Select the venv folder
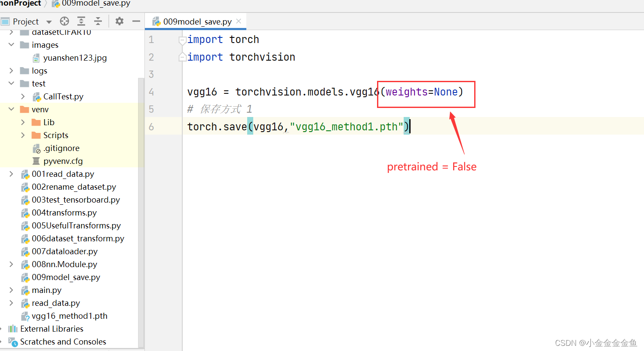Screen dimensions: 644x351 click(x=40, y=109)
